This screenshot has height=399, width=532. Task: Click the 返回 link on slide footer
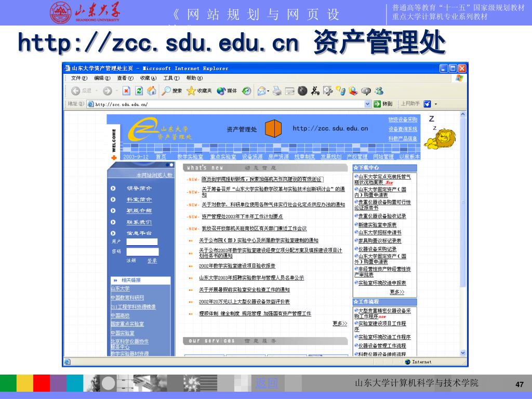click(267, 383)
